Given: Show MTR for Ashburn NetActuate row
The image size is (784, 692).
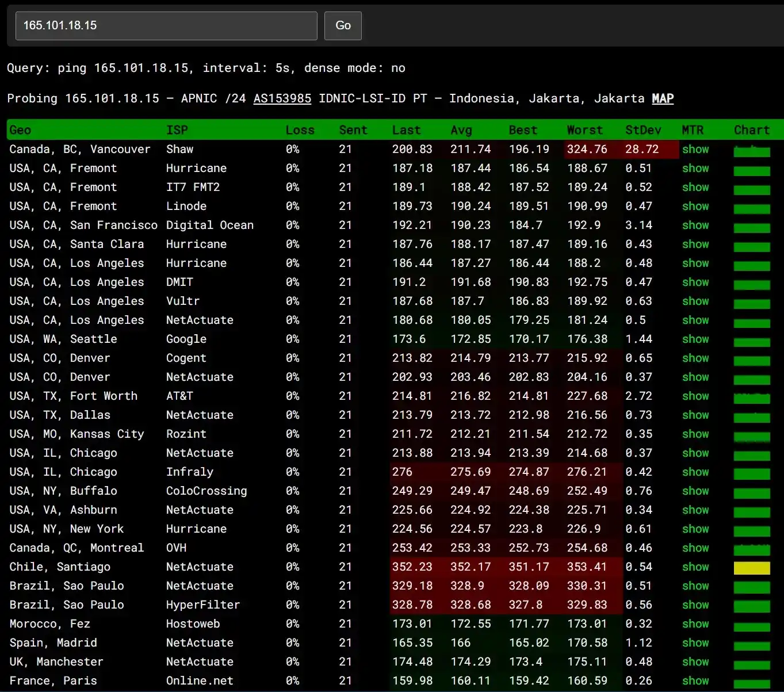Looking at the screenshot, I should click(x=695, y=510).
